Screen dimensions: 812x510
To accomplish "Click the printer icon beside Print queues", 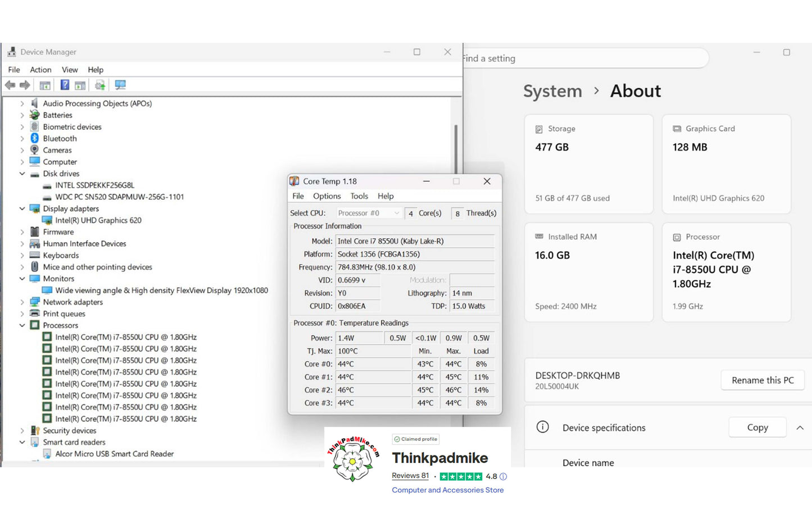I will click(x=35, y=313).
